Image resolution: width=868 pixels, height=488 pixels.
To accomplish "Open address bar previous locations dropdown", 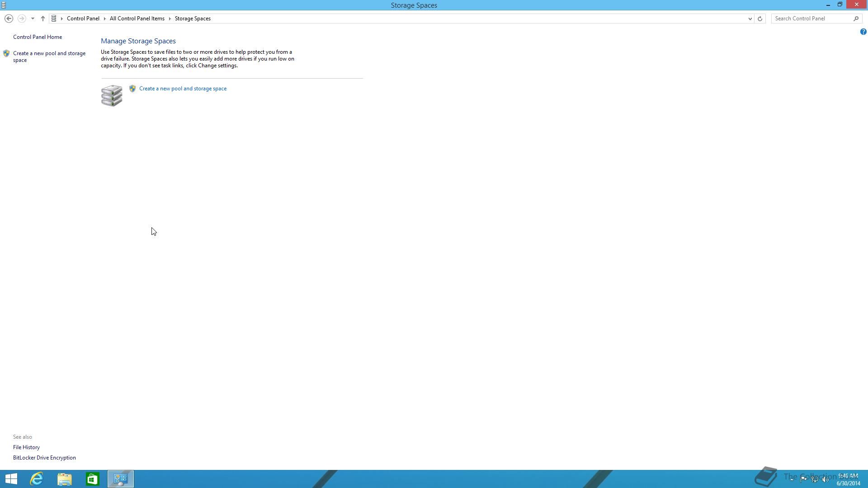I will coord(750,19).
